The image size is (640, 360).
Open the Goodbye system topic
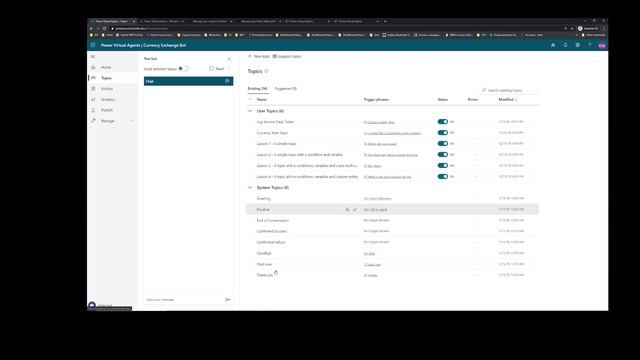pos(264,253)
